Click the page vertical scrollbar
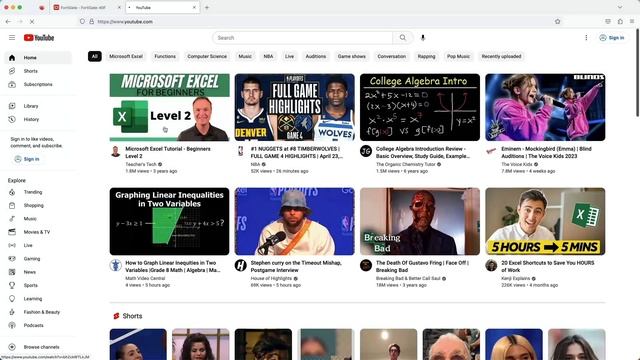This screenshot has height=360, width=640. pyautogui.click(x=637, y=73)
